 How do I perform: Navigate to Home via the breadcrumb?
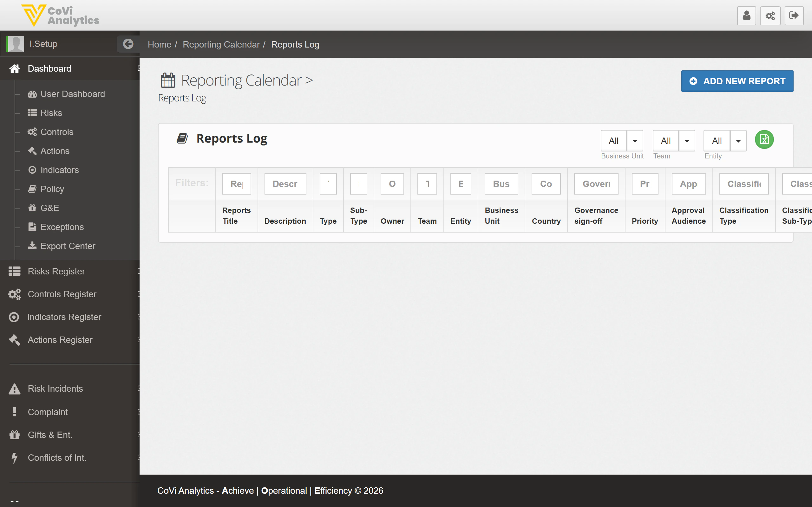click(159, 44)
